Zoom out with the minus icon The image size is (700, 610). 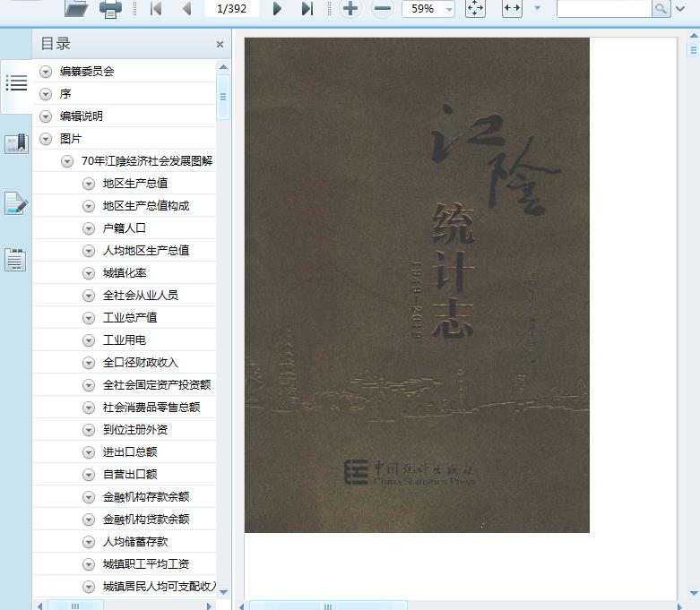[383, 8]
